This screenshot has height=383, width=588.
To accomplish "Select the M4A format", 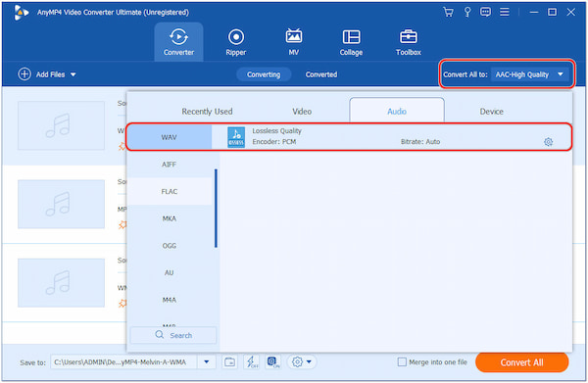I will (170, 300).
